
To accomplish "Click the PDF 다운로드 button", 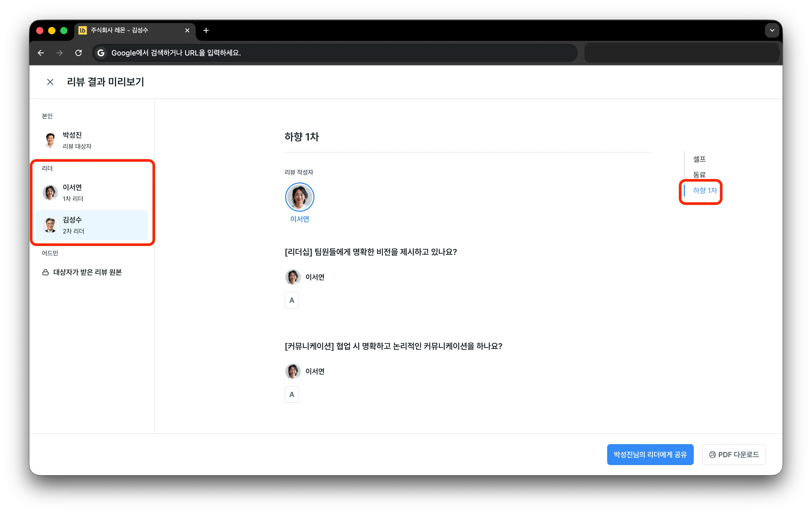I will click(x=734, y=455).
